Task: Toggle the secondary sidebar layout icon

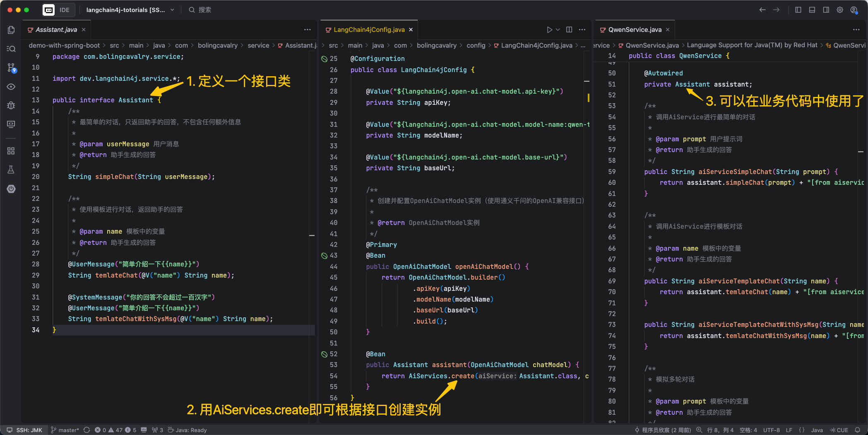Action: coord(826,10)
